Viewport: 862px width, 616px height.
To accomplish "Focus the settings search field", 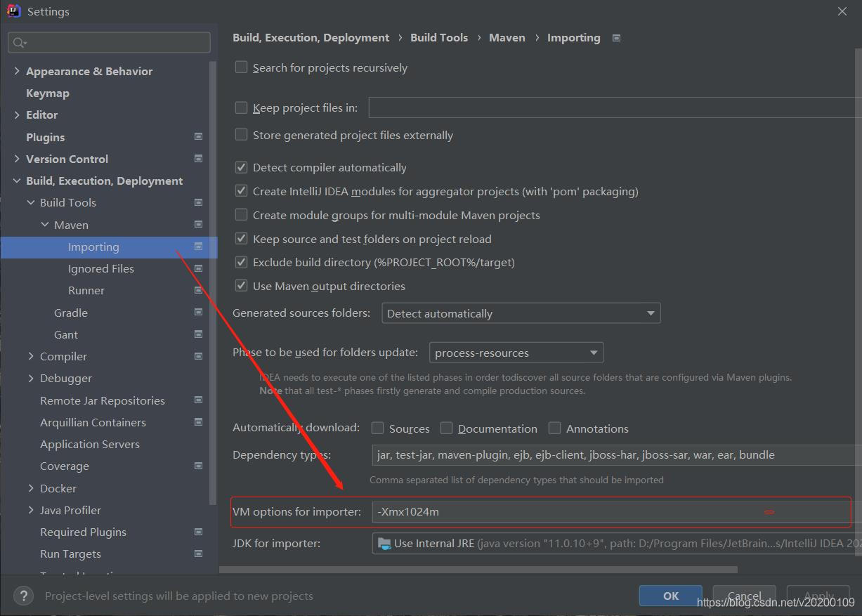I will click(x=109, y=42).
